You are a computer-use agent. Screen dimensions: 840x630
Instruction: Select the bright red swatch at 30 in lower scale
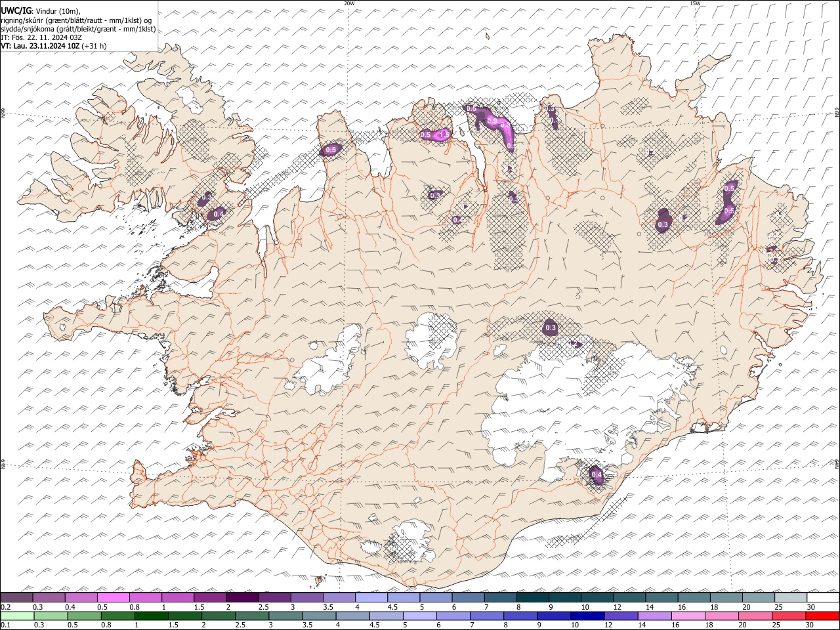(x=823, y=616)
